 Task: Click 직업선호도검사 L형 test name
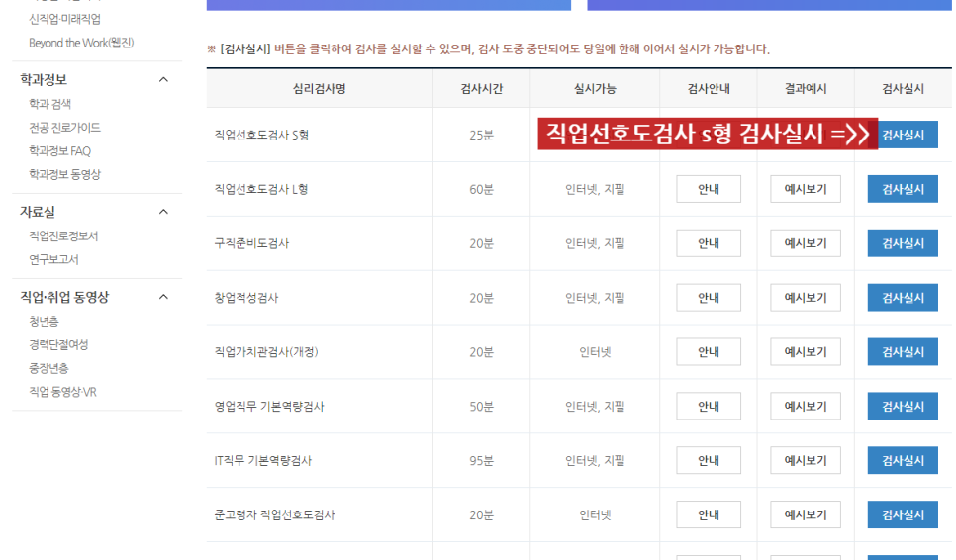(261, 189)
